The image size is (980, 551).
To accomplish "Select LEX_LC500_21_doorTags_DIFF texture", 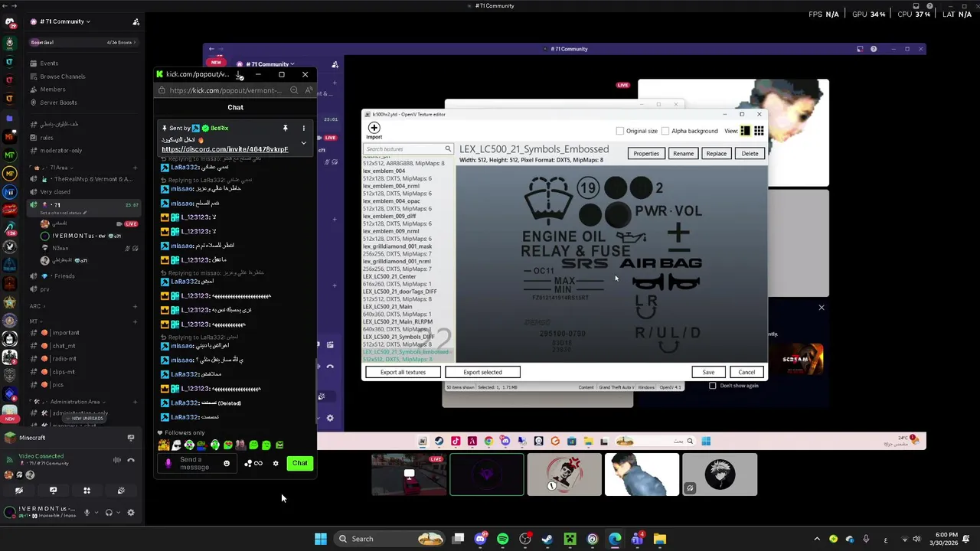I will tap(400, 292).
